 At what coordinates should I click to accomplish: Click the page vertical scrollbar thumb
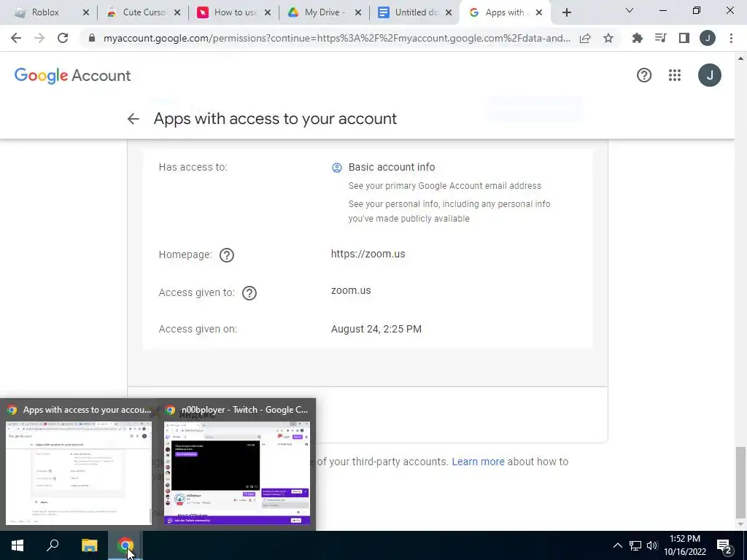[x=740, y=482]
